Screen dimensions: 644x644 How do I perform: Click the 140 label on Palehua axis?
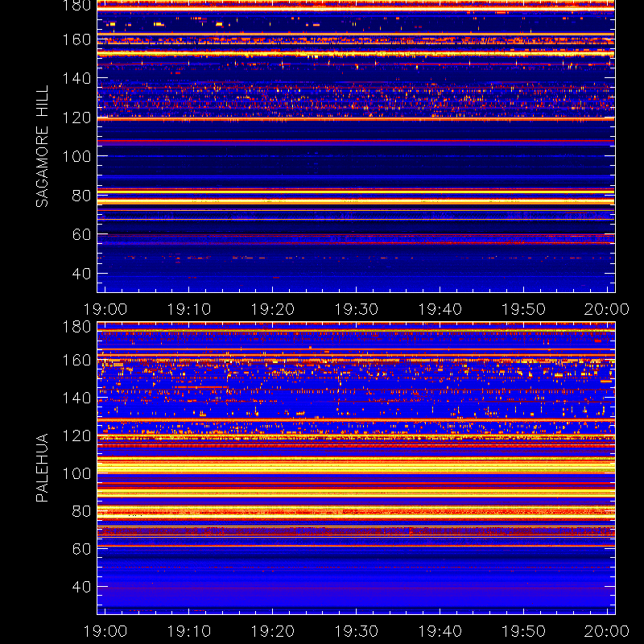pos(76,398)
